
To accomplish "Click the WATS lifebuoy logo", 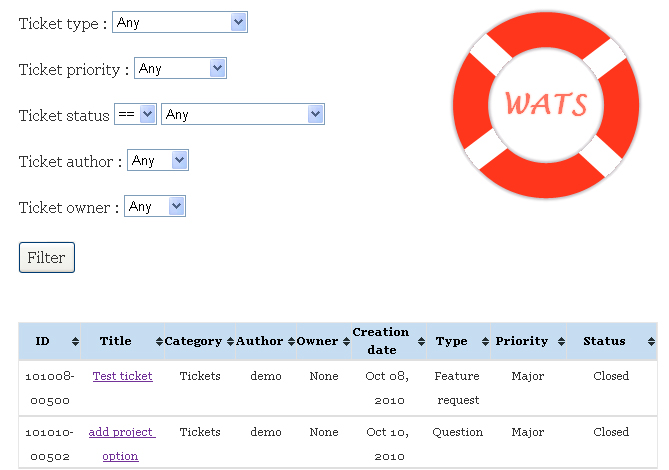I will click(546, 104).
